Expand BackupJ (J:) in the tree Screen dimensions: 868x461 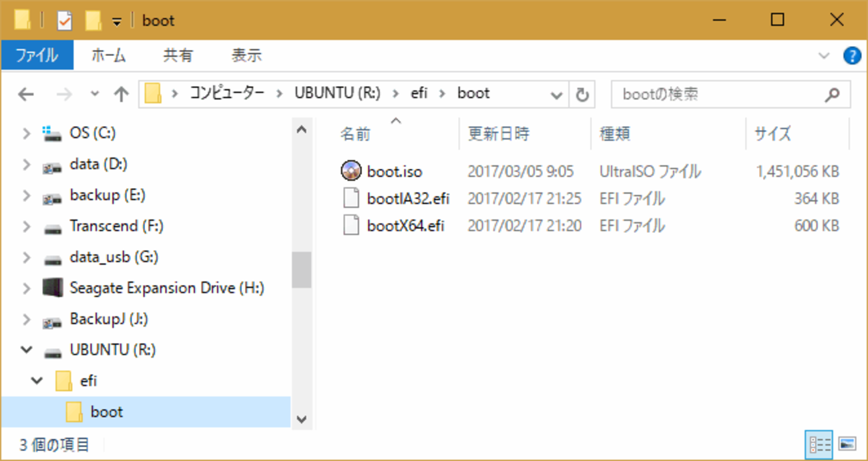tap(27, 320)
